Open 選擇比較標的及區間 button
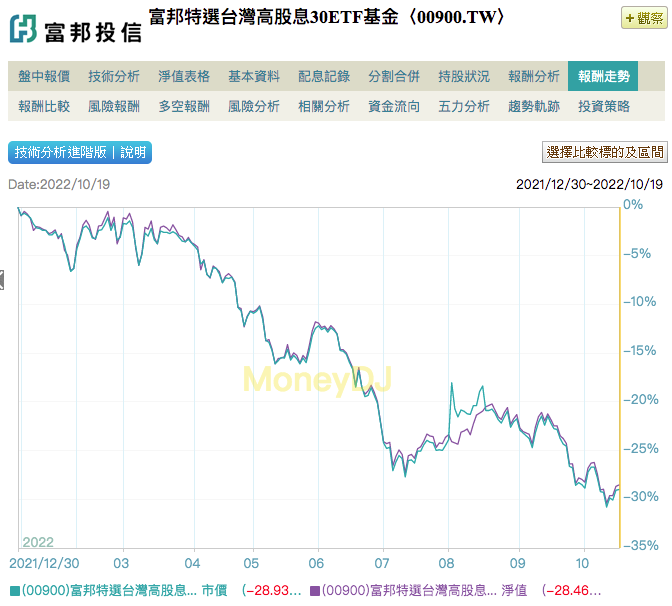 (x=605, y=152)
